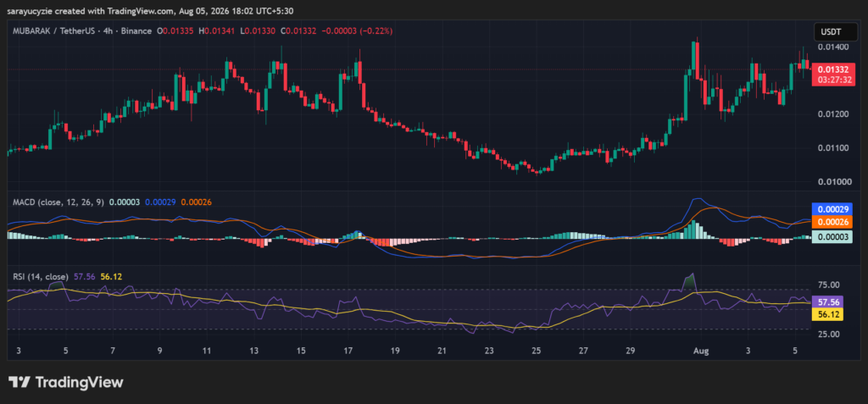Viewport: 868px width, 404px height.
Task: Click the 75.00 RSI axis label
Action: (x=827, y=285)
